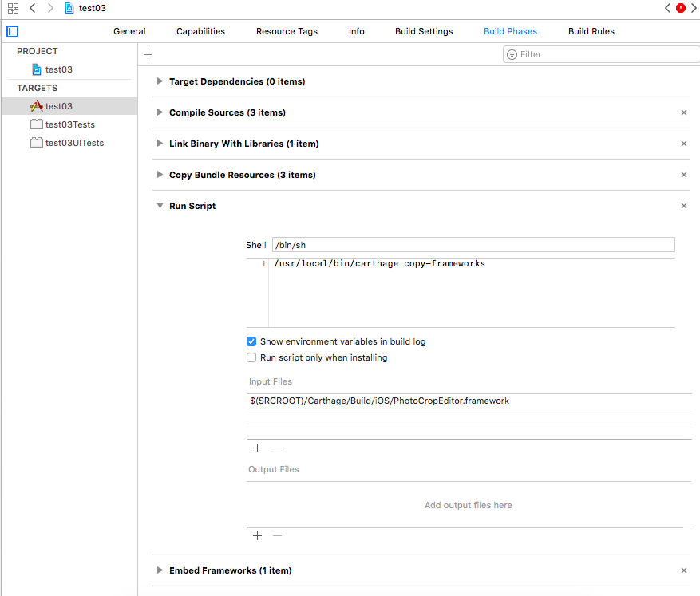Screen dimensions: 700x596
Task: Expand the Embed Frameworks section
Action: point(160,570)
